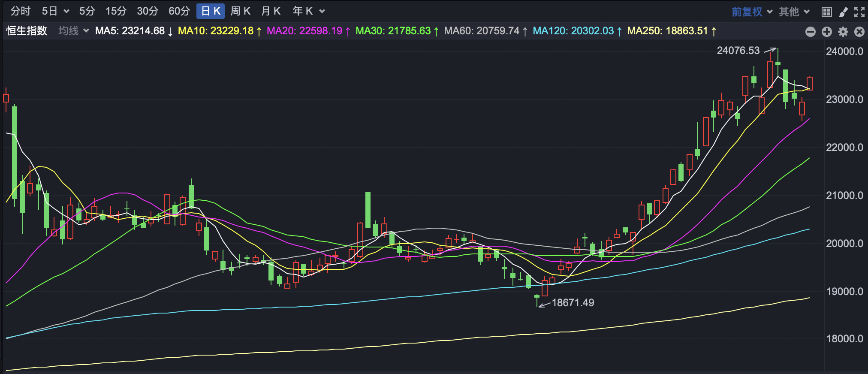Expand the 均线 indicator dropdown
Viewport: 868px width, 374px height.
coord(73,31)
